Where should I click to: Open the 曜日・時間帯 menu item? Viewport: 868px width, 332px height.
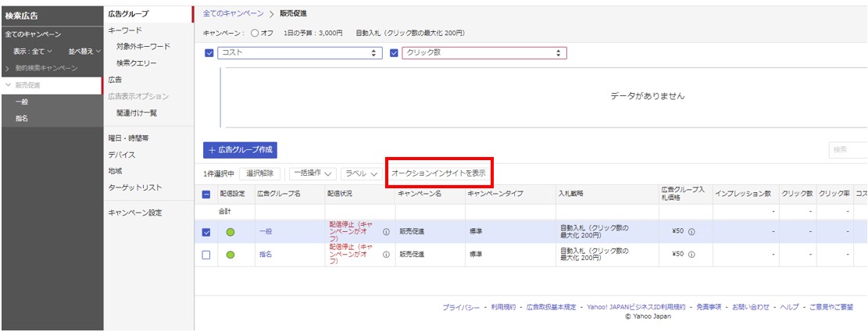128,138
